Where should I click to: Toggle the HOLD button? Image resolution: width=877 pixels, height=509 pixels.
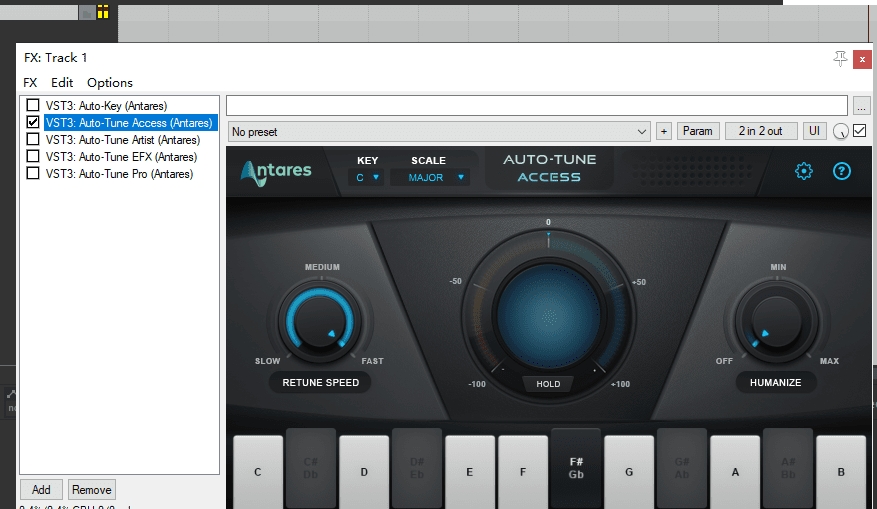tap(548, 384)
